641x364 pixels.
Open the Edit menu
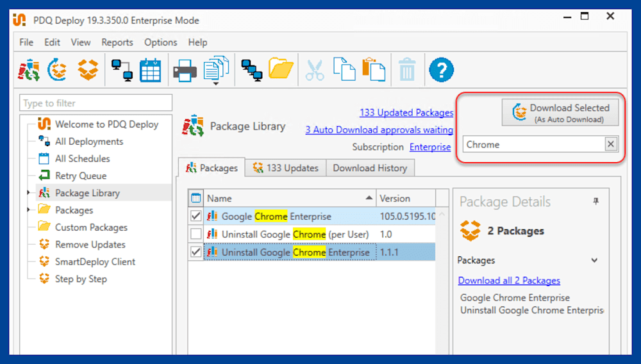pyautogui.click(x=52, y=42)
